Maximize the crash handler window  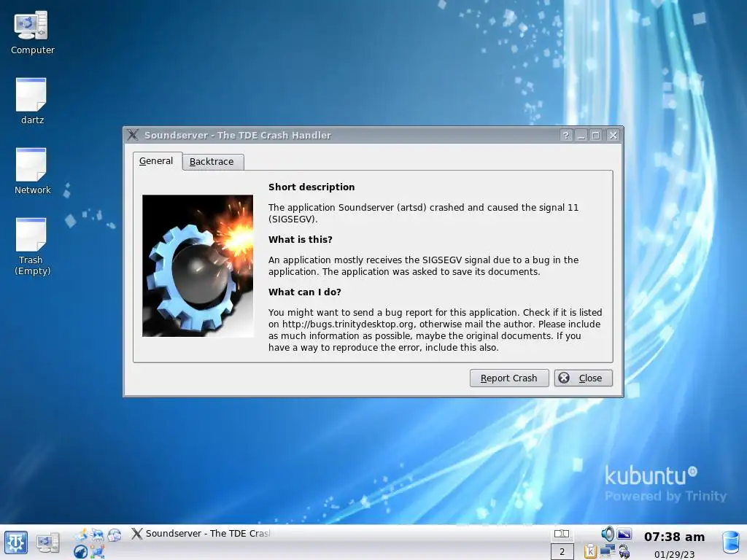tap(595, 135)
